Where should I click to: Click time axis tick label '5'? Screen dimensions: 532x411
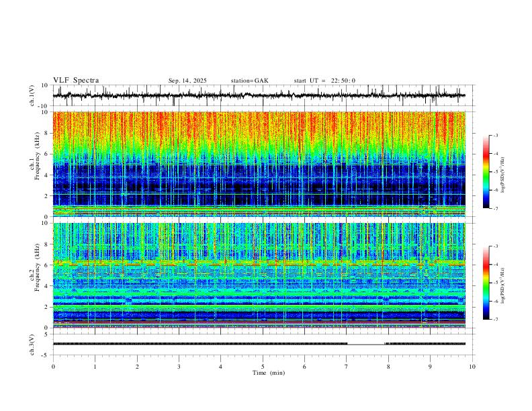click(x=263, y=367)
